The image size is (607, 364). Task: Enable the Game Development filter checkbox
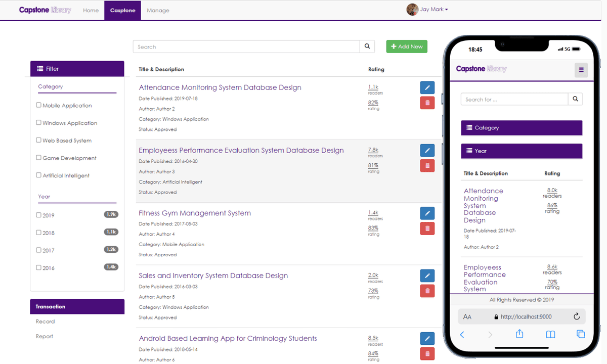[39, 158]
